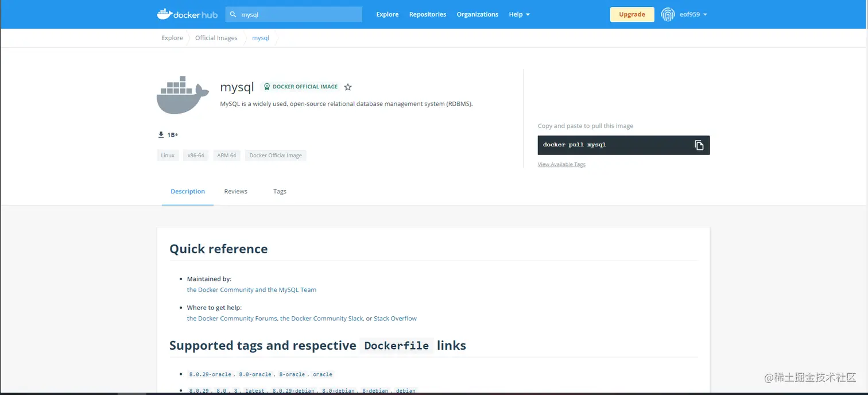Click the Maintained by: label
The image size is (868, 395).
209,279
